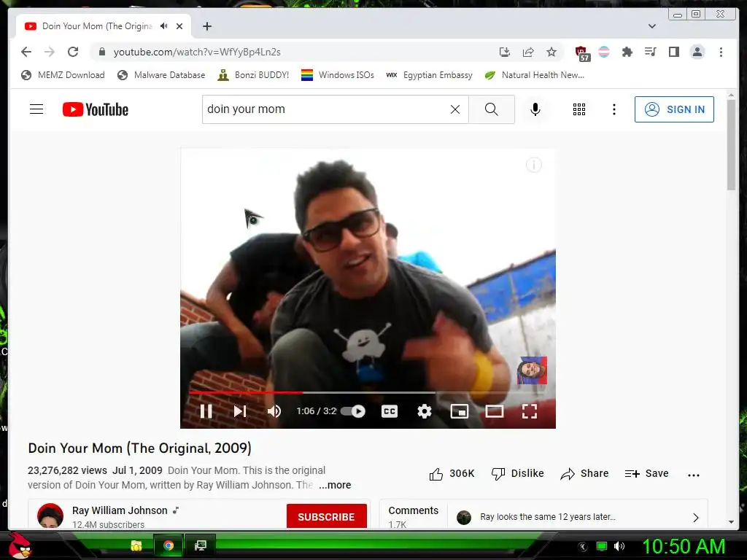Share this page from address bar
Screen dimensions: 747x560
point(528,52)
